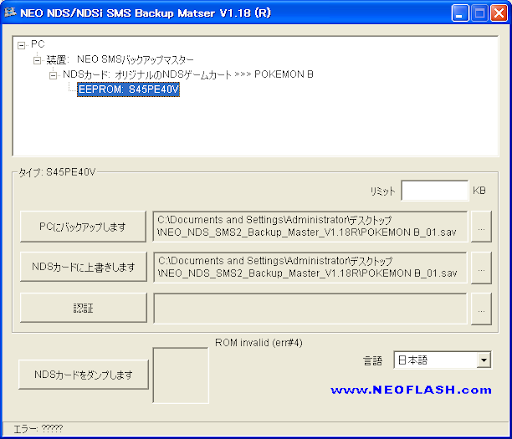Close the Backup Master window
This screenshot has width=512, height=439.
tap(499, 13)
